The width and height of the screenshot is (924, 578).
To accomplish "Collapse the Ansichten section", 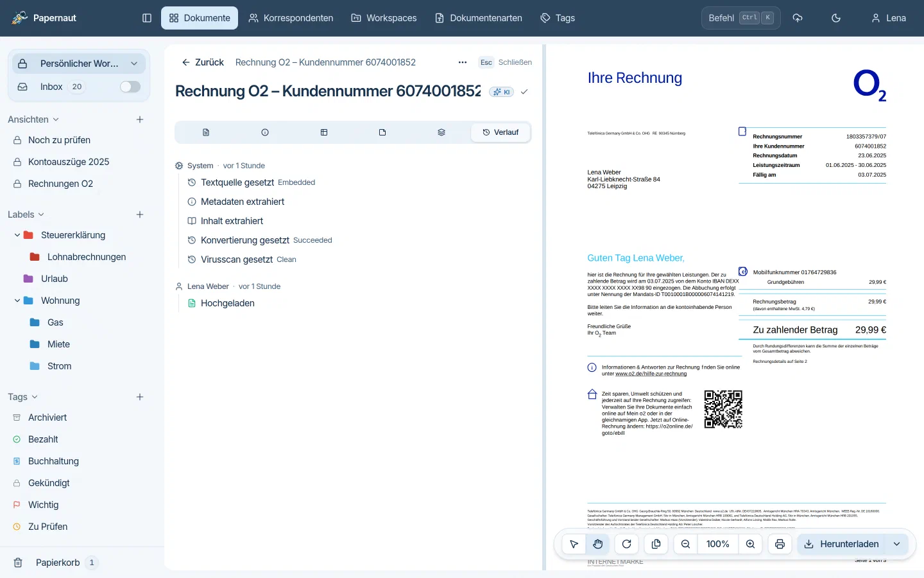I will tap(33, 119).
